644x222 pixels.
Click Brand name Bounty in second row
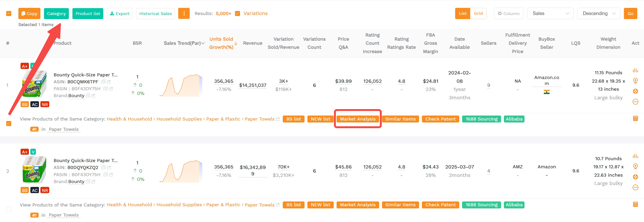click(x=76, y=182)
